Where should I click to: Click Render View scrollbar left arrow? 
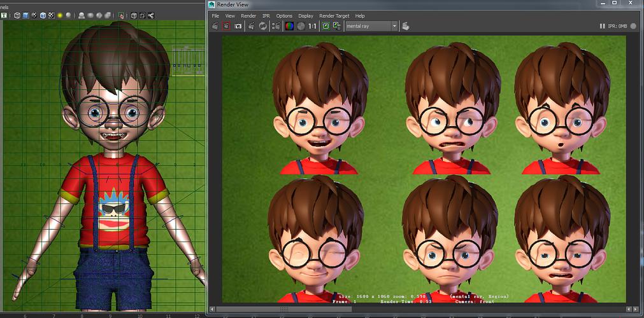pyautogui.click(x=212, y=309)
